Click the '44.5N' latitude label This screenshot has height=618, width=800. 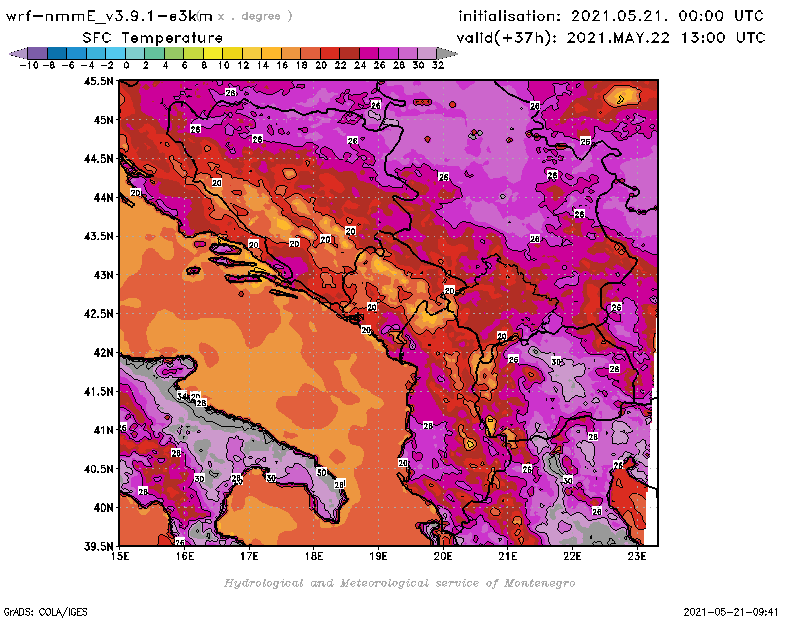tap(98, 159)
